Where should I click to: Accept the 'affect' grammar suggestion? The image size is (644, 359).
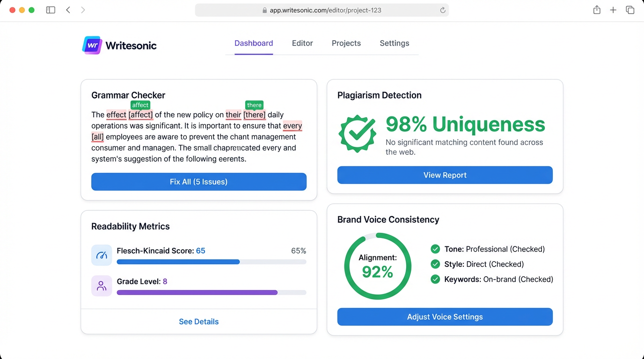(x=140, y=105)
